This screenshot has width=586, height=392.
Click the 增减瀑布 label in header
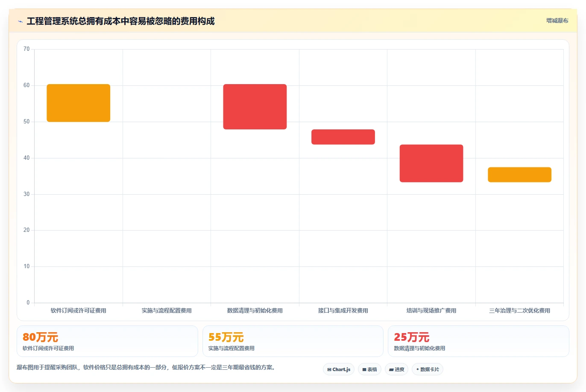point(557,20)
